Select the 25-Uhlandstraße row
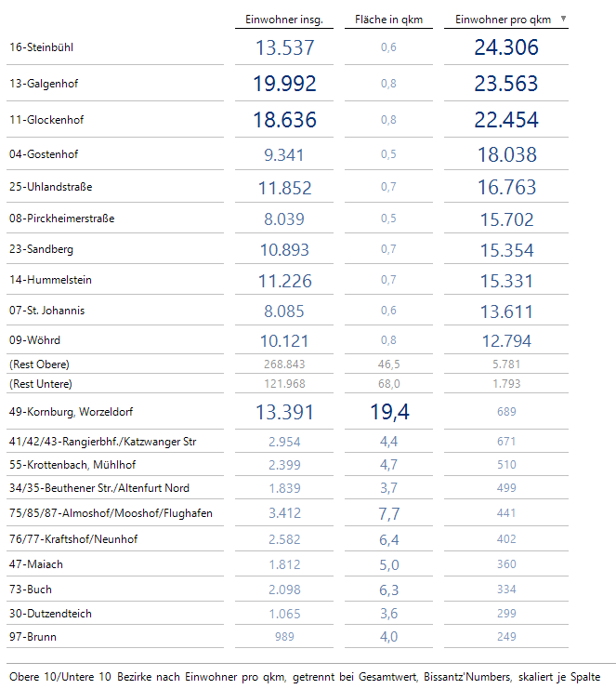 [288, 187]
